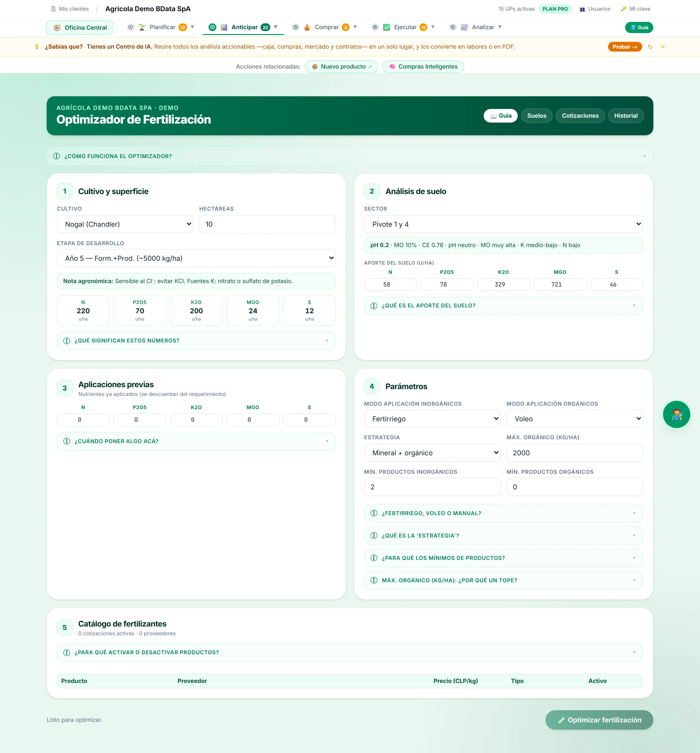The width and height of the screenshot is (700, 753).
Task: Open Modo aplicación inorgánicos dropdown
Action: tap(432, 419)
